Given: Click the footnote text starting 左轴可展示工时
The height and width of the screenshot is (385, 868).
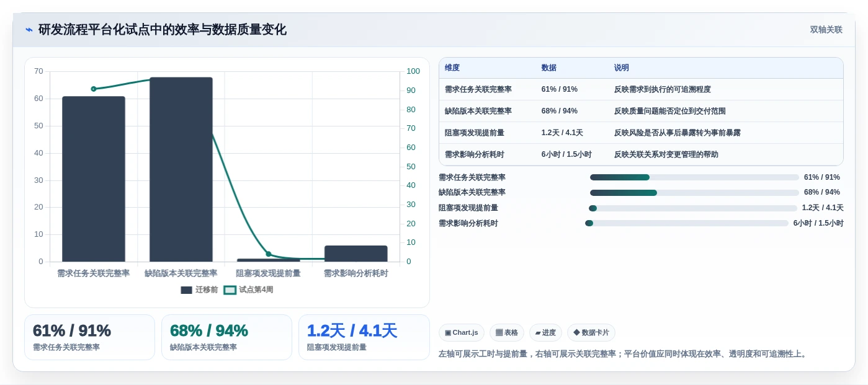Looking at the screenshot, I should pyautogui.click(x=624, y=354).
